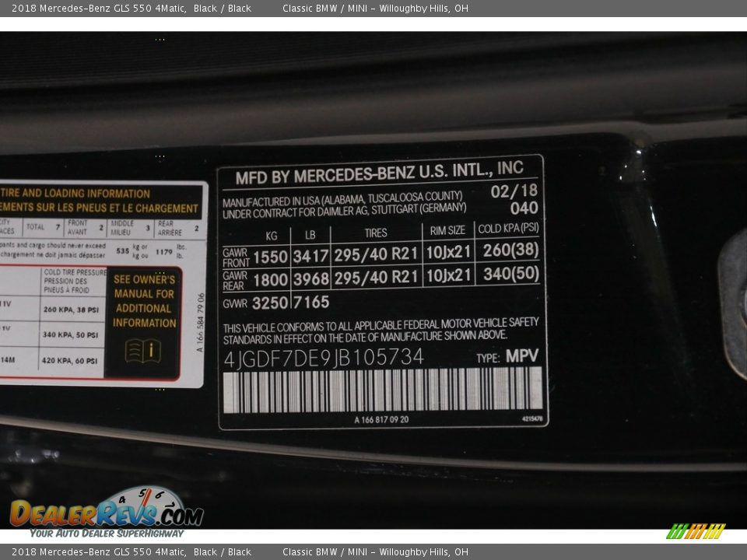Click the TYPE: MPV text

point(507,356)
